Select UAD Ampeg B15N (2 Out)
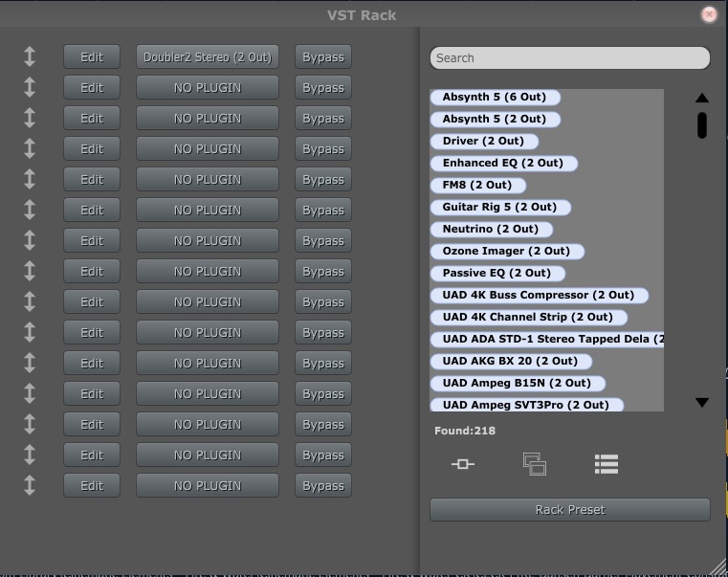 point(518,383)
